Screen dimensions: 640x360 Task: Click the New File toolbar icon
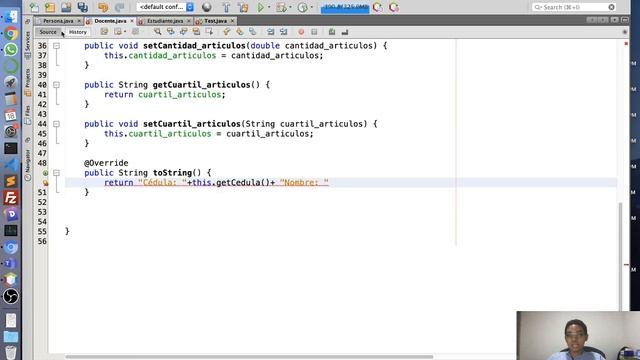pyautogui.click(x=34, y=7)
